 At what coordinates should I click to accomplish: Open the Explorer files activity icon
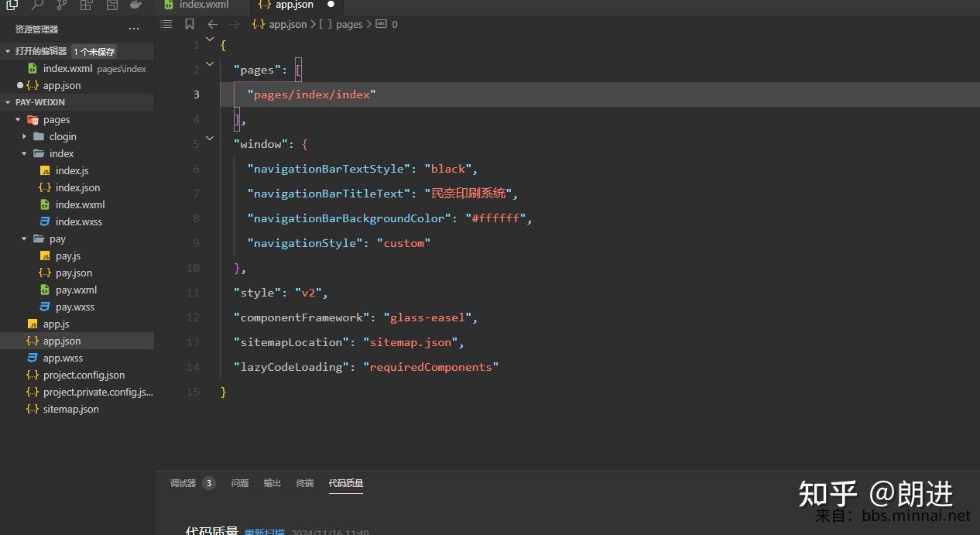(12, 5)
